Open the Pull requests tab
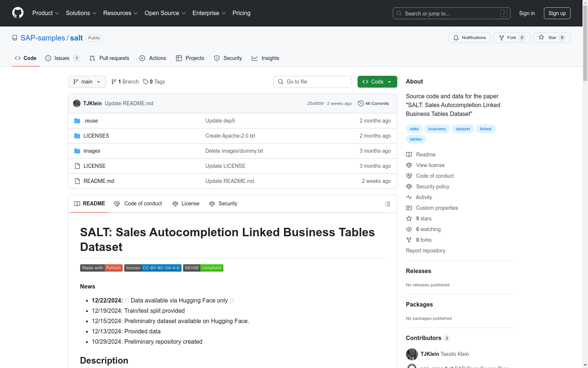588x368 pixels. [110, 58]
